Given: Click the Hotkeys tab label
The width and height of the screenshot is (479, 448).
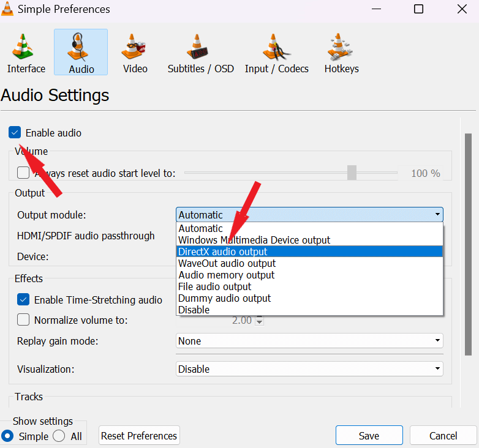Looking at the screenshot, I should click(342, 69).
